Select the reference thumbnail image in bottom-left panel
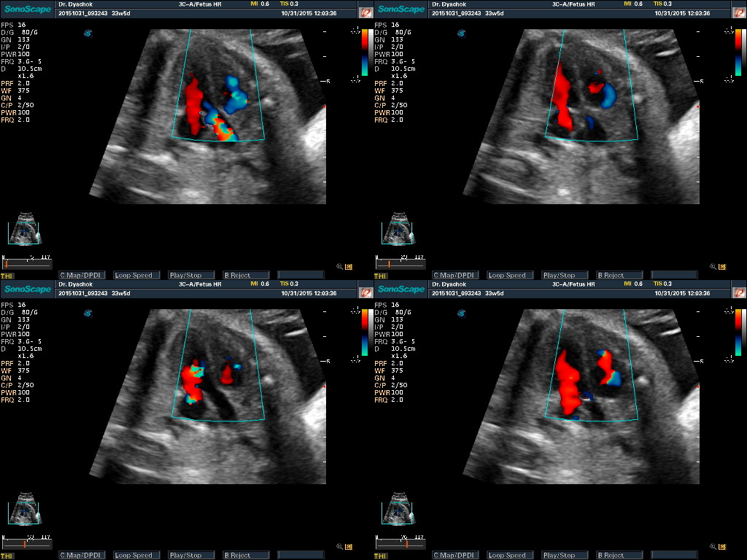Viewport: 747px width, 560px height. 23,507
